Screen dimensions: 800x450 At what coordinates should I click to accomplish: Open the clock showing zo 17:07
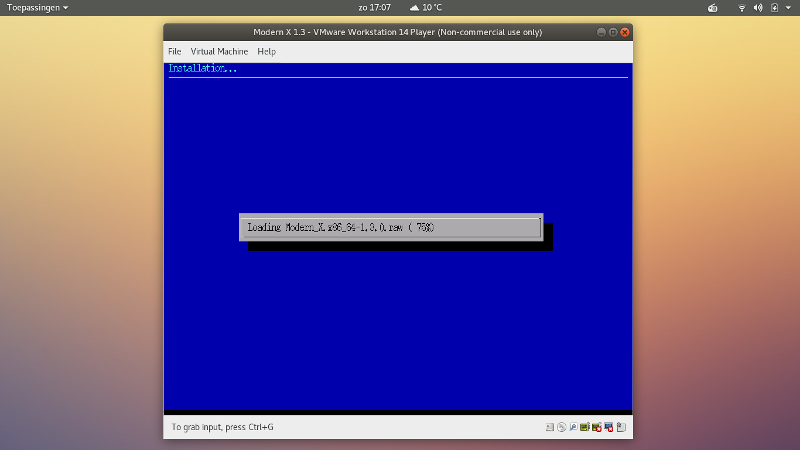374,8
